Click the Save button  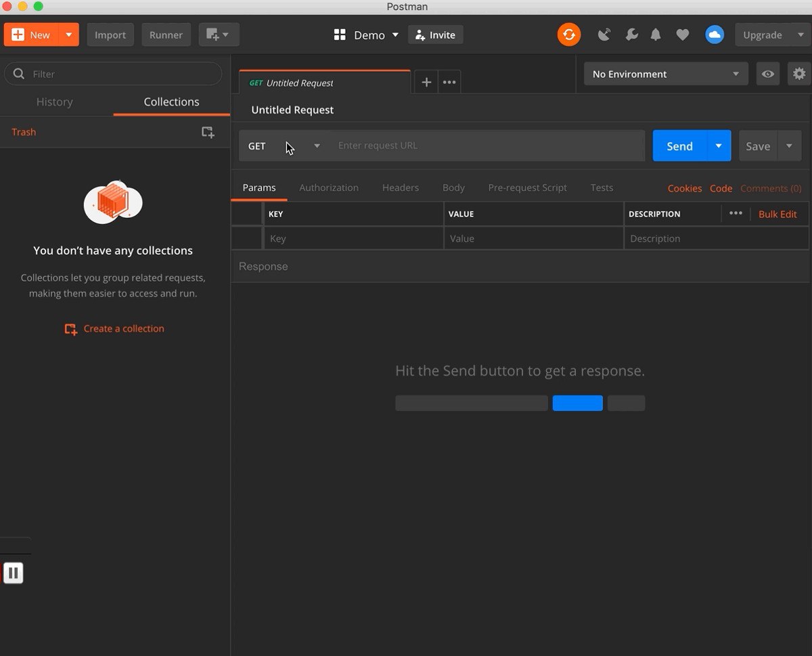(758, 146)
